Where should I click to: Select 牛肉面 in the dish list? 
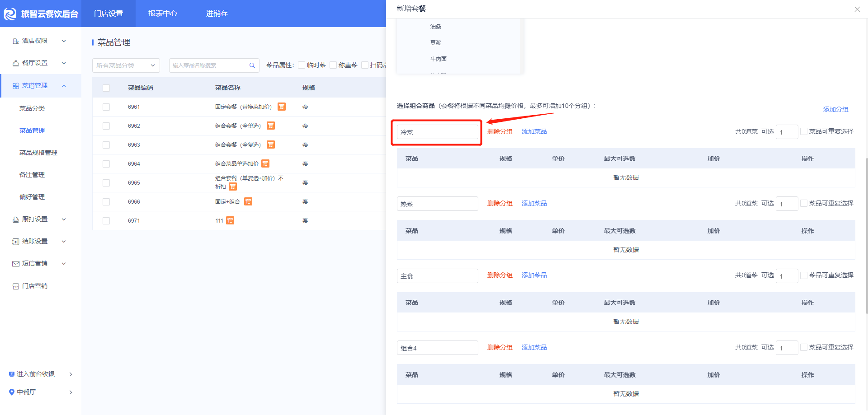(439, 59)
